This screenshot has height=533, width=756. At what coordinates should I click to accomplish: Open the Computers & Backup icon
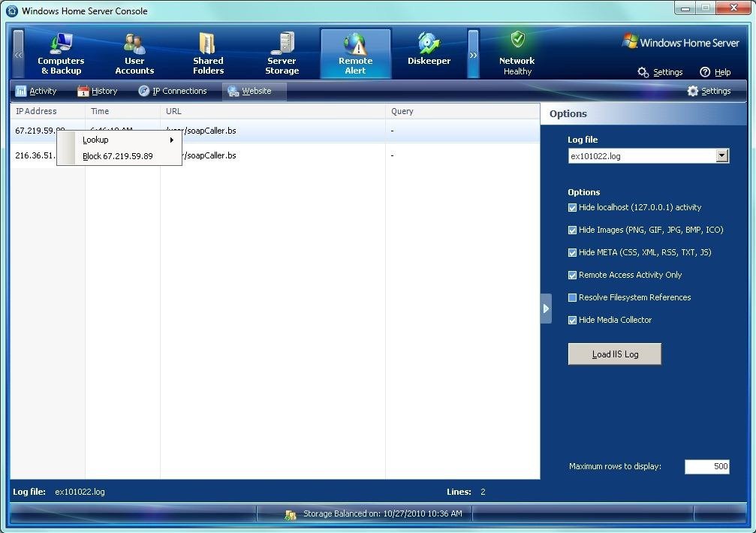click(x=62, y=43)
